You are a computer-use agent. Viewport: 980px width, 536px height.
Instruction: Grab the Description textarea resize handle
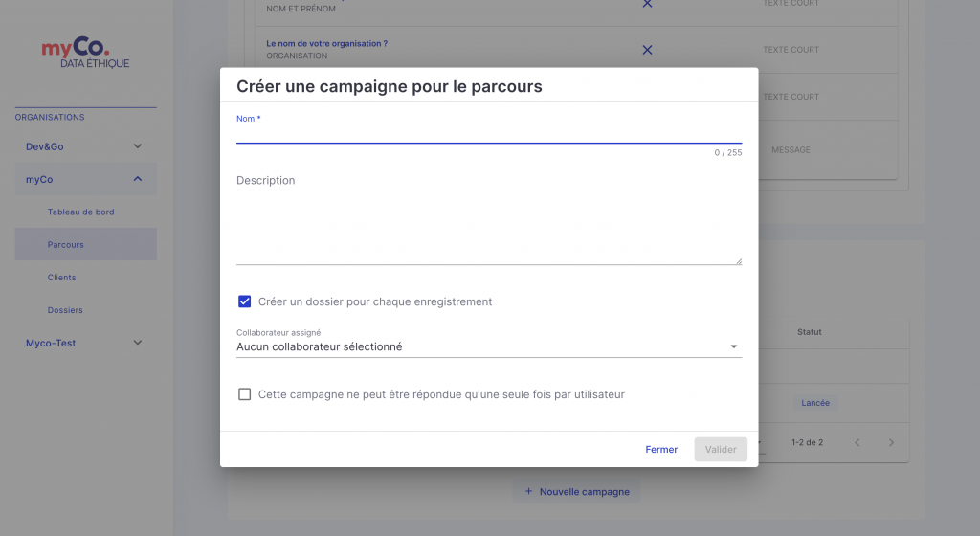(x=738, y=261)
